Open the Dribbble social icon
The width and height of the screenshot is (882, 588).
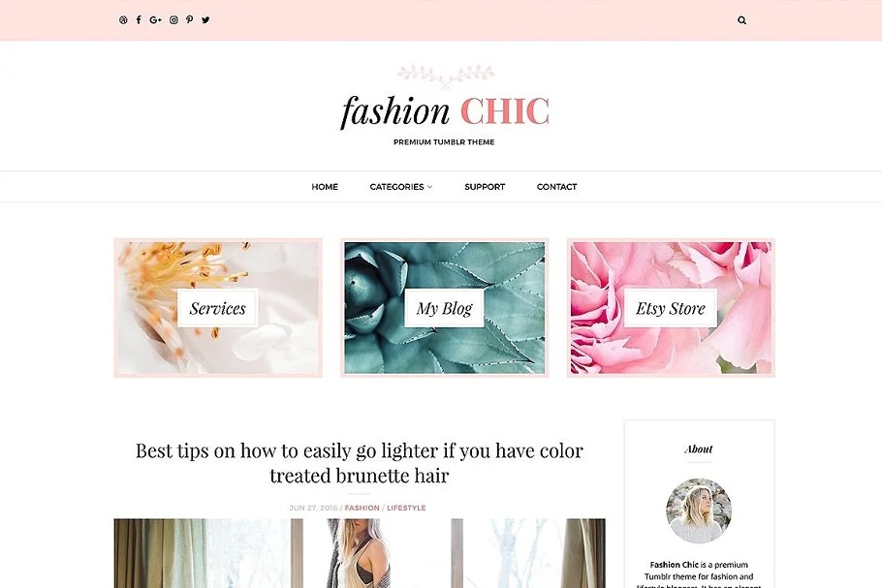pyautogui.click(x=123, y=20)
